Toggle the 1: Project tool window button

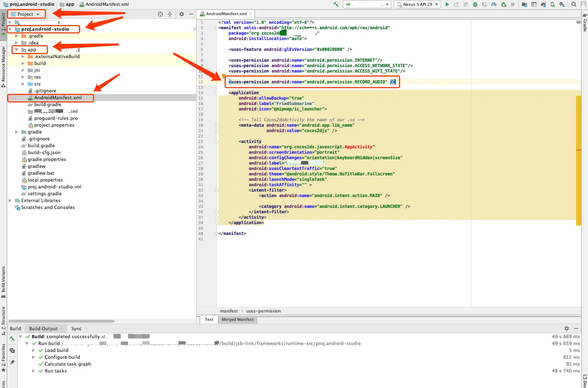[x=4, y=25]
